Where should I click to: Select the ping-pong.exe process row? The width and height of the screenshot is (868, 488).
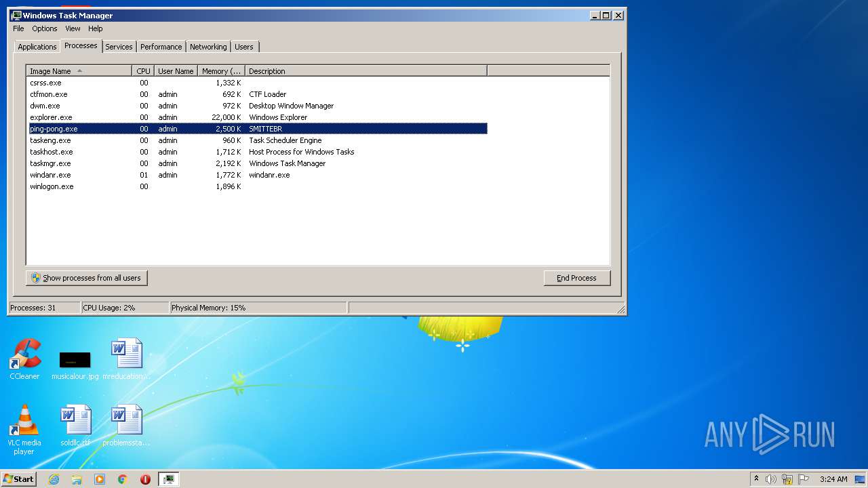[x=257, y=129]
